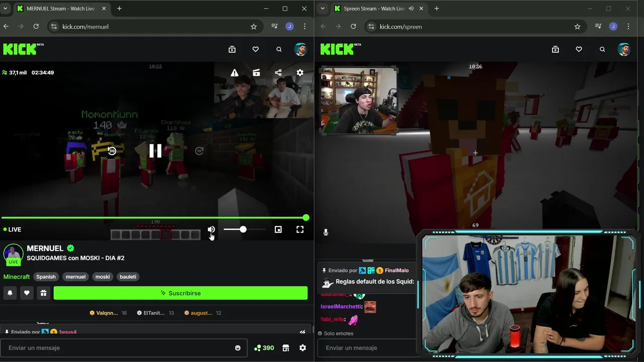This screenshot has width=644, height=362.
Task: Mute MERNUEL stream with speaker icon
Action: pos(211,229)
